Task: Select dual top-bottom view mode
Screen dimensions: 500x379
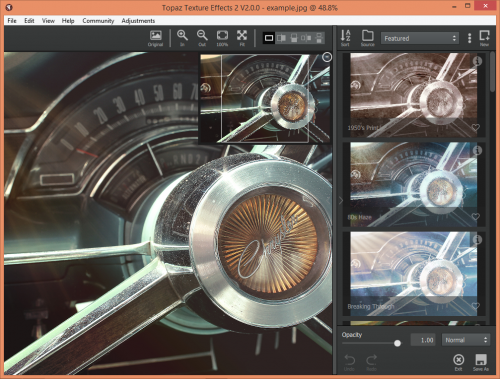Action: (x=319, y=38)
